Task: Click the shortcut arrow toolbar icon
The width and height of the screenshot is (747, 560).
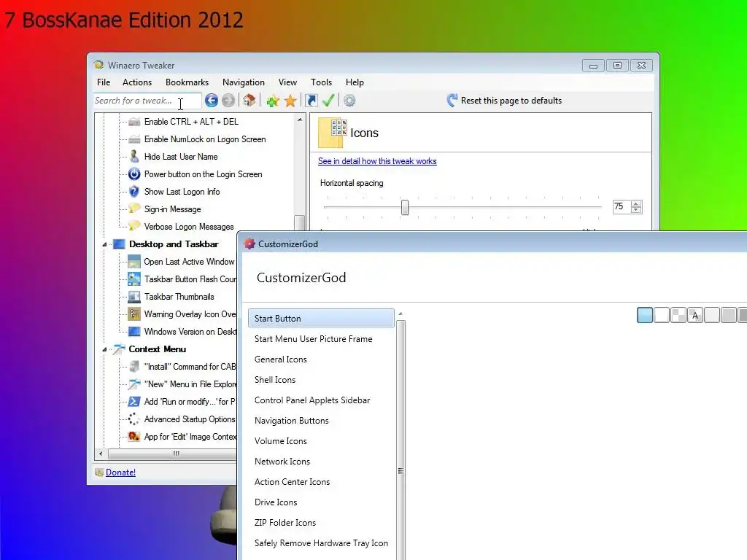Action: 311,101
